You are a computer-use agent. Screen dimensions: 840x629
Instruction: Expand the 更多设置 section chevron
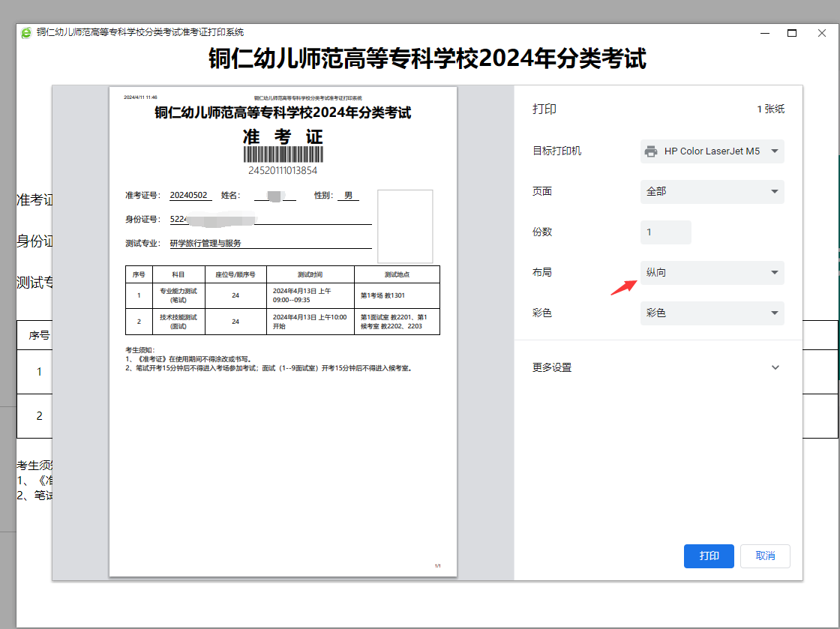[775, 367]
